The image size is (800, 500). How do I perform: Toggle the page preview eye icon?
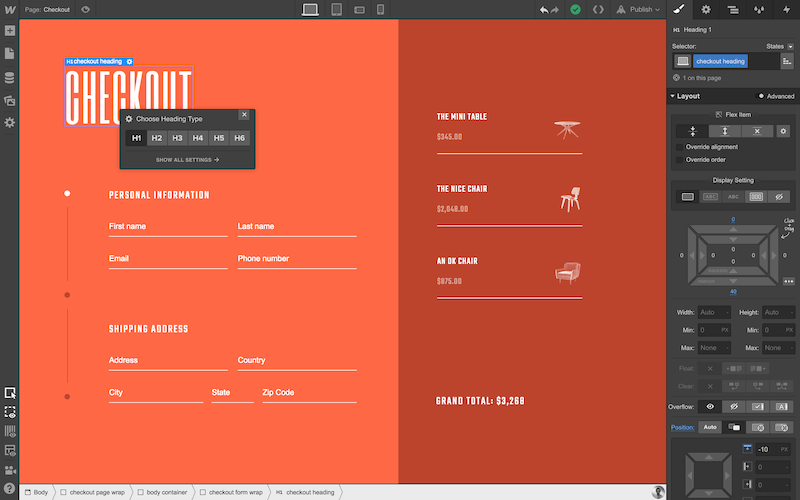(86, 10)
